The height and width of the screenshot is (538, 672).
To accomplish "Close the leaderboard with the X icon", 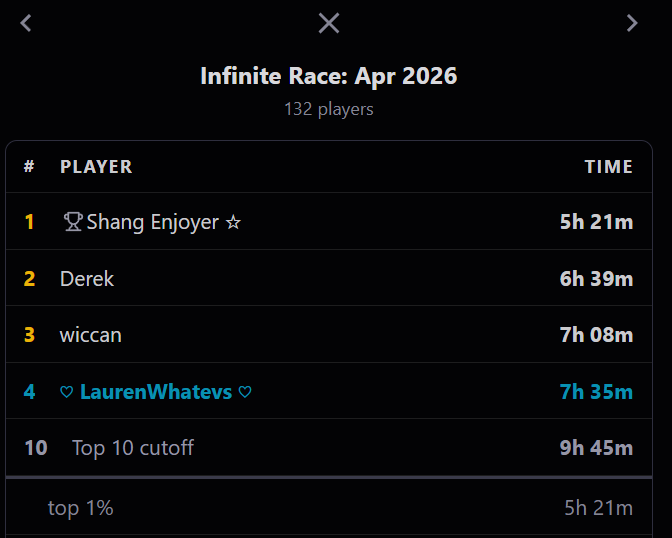I will tap(329, 23).
